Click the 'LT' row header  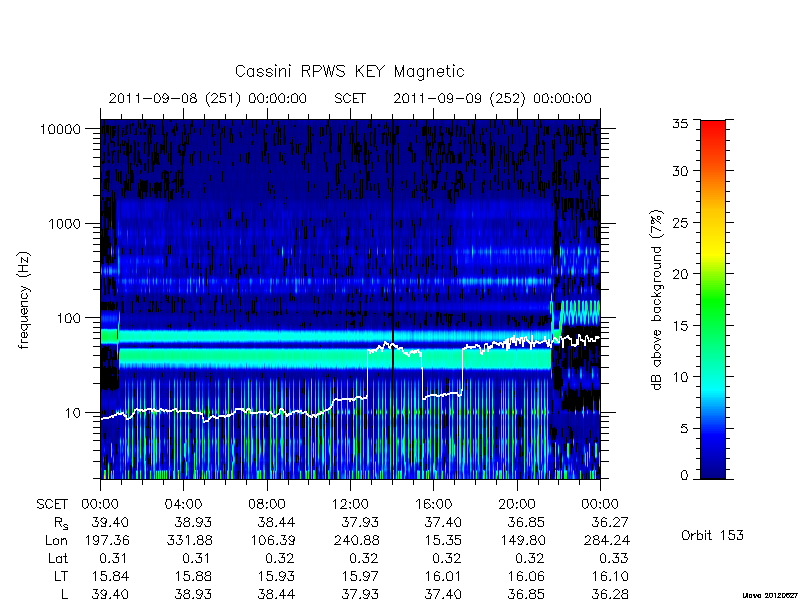click(61, 577)
